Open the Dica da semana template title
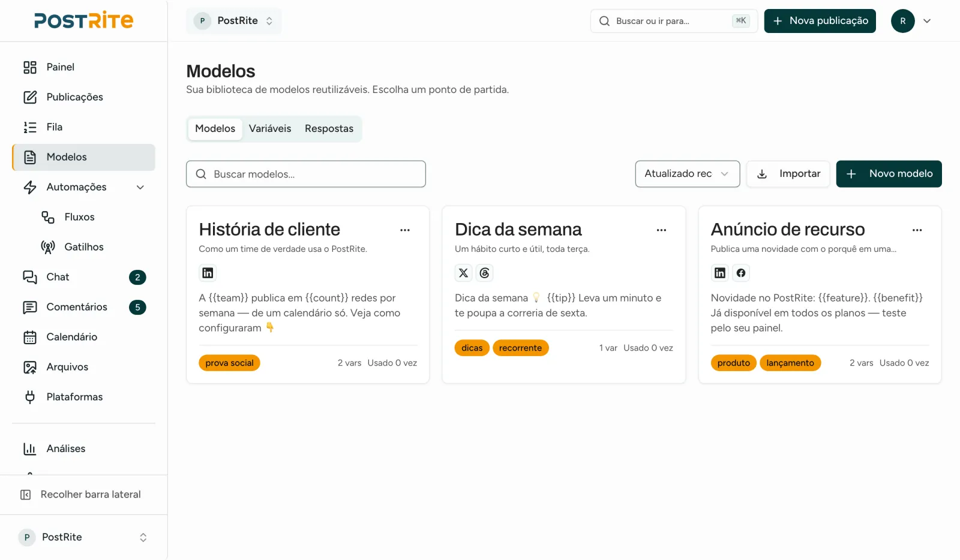Viewport: 960px width, 560px height. click(518, 230)
